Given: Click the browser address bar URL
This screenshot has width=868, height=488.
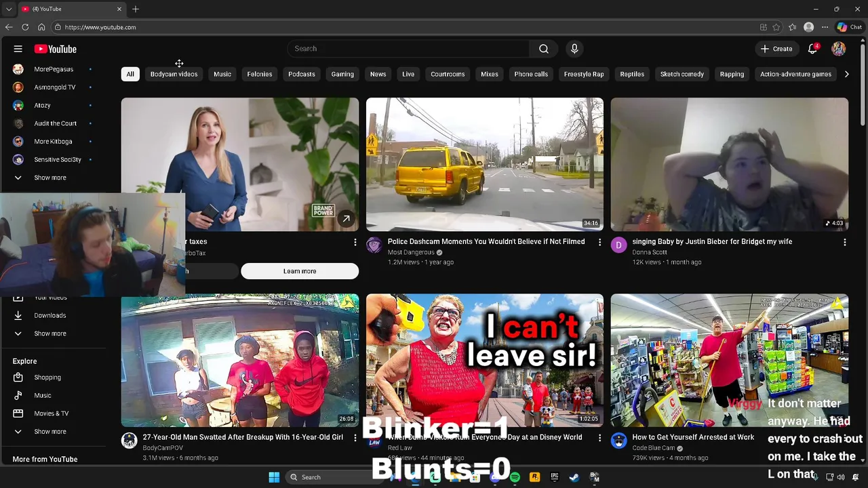Looking at the screenshot, I should (x=100, y=27).
